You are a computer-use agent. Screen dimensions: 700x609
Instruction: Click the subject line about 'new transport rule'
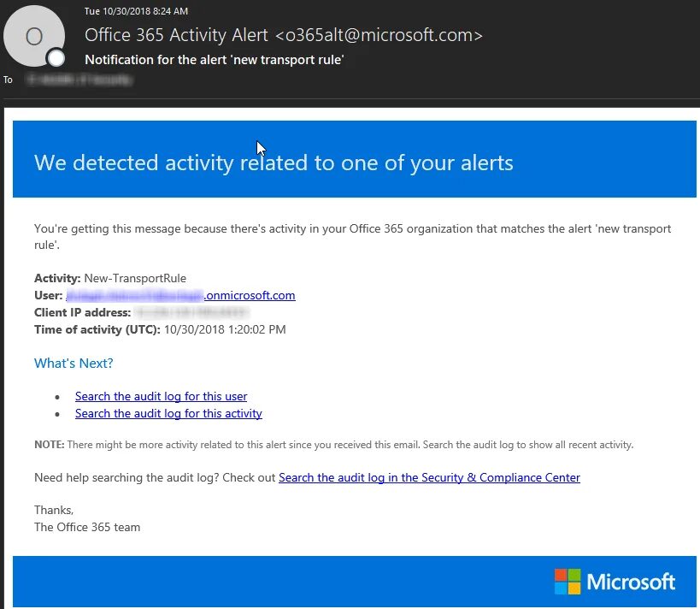pos(214,59)
